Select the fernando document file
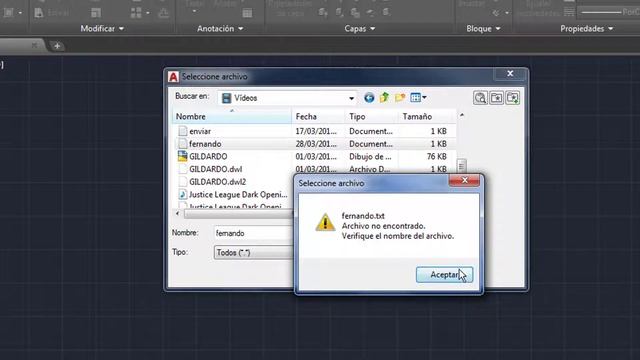This screenshot has width=640, height=360. [x=205, y=144]
